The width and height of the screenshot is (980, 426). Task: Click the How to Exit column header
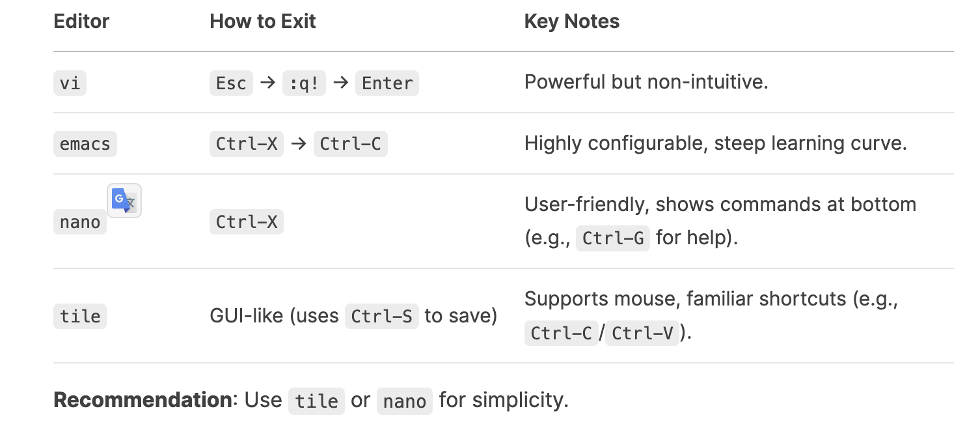(263, 21)
